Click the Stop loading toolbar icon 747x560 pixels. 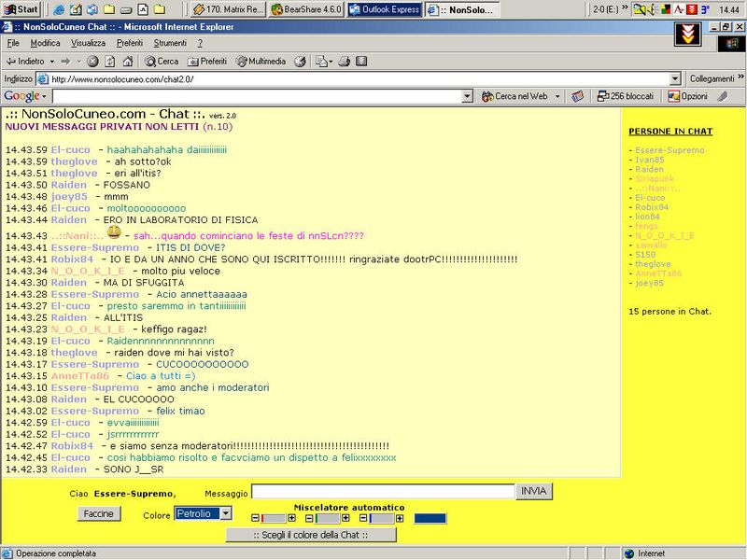[x=92, y=62]
